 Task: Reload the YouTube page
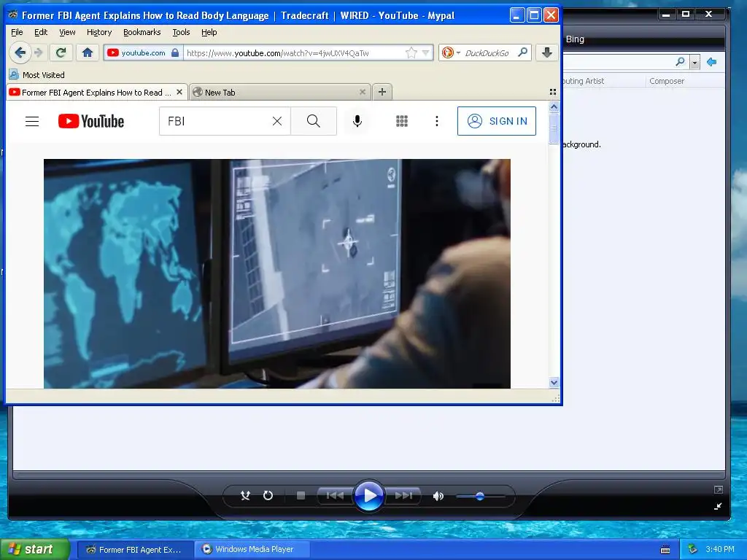coord(61,52)
